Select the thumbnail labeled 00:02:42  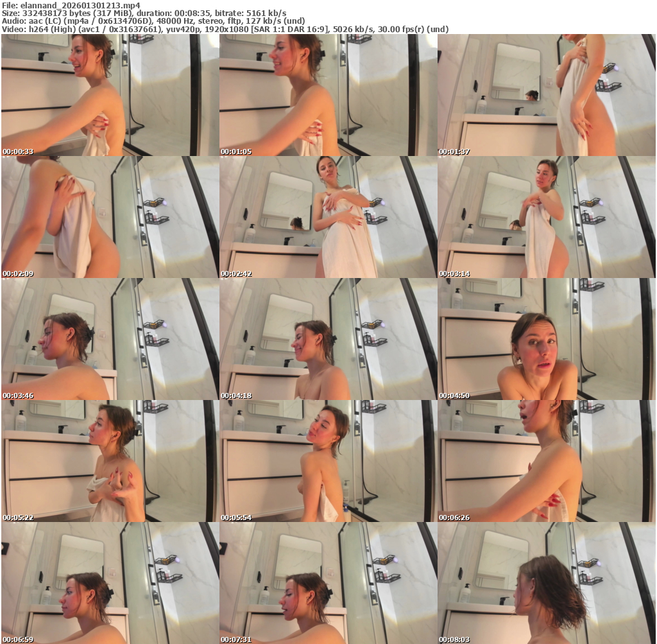coord(328,217)
